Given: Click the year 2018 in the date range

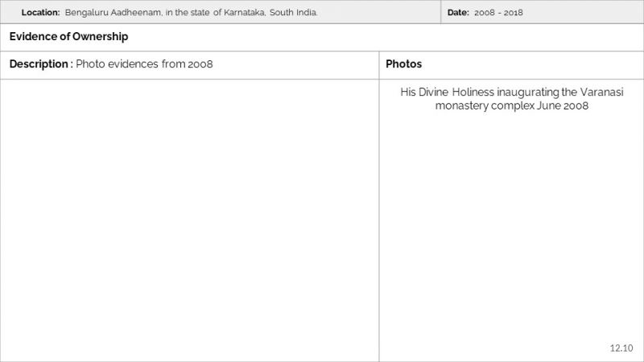Looking at the screenshot, I should tap(513, 13).
